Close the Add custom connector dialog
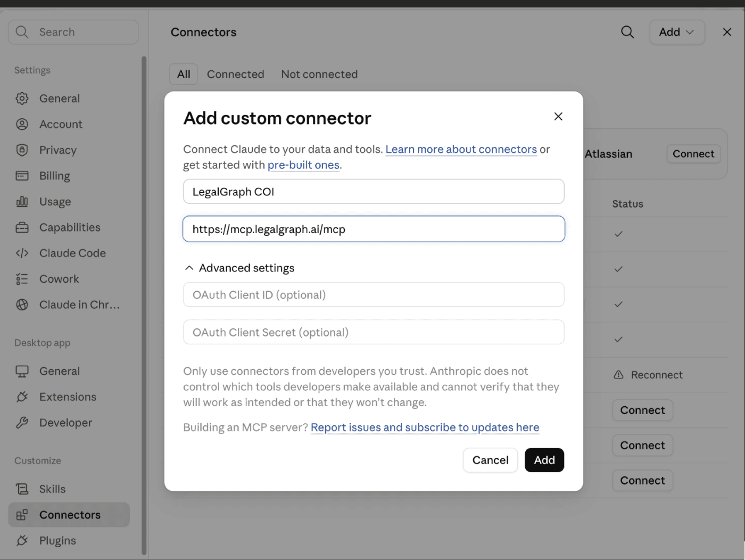 coord(558,116)
